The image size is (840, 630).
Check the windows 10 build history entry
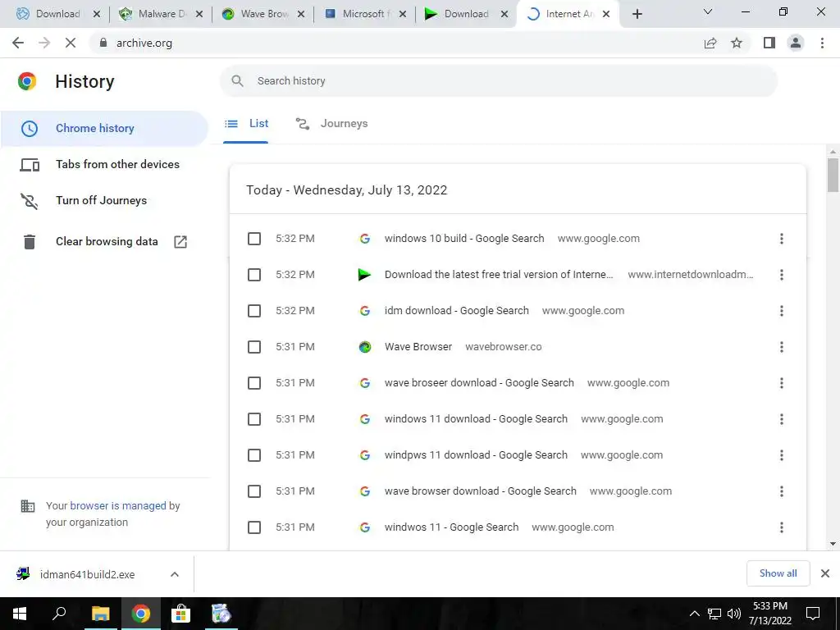(254, 239)
